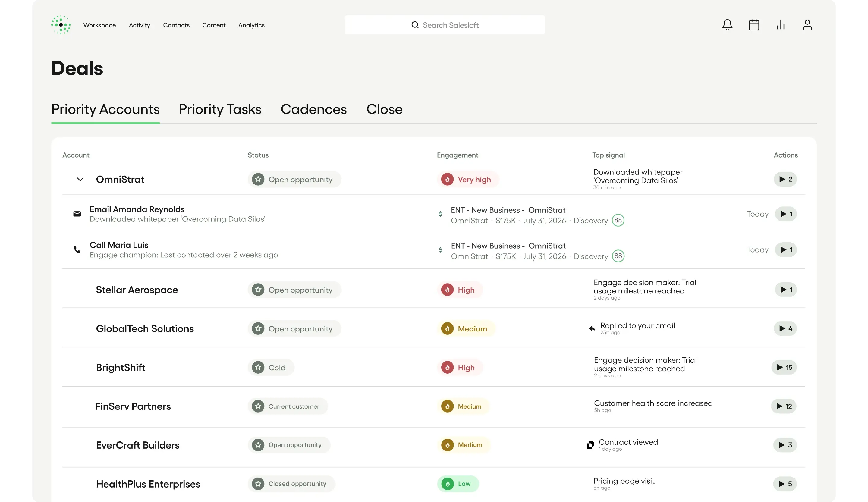The height and width of the screenshot is (502, 868).
Task: Run the 2 actions for OmniStrat
Action: tap(785, 179)
